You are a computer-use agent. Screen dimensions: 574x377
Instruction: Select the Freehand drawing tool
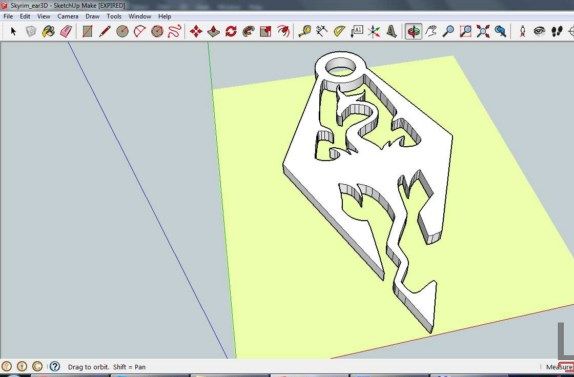175,31
